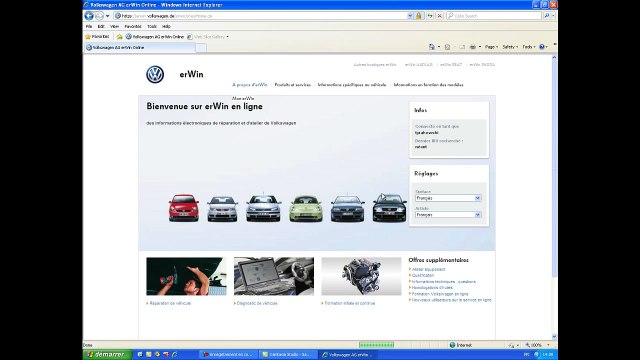Click the vehicle repair thumbnail image

[x=186, y=276]
